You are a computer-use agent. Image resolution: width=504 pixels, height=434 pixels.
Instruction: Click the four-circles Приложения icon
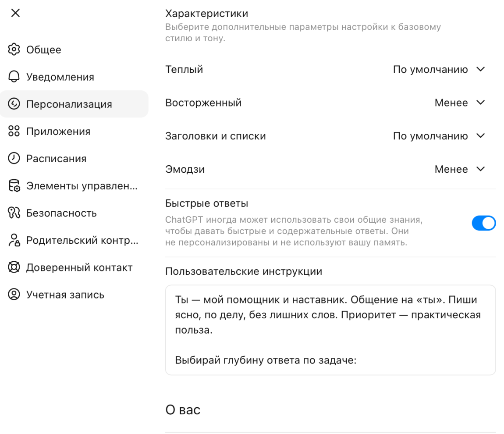(x=14, y=131)
